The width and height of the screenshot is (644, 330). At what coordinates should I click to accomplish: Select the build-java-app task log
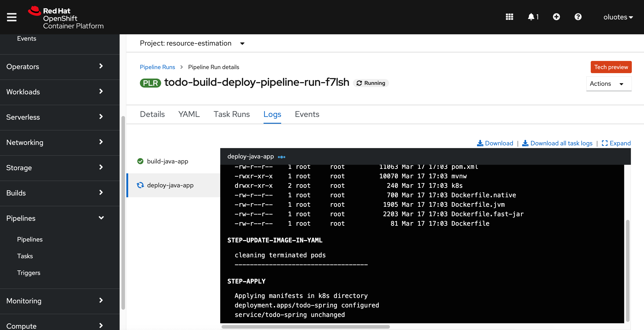tap(167, 161)
